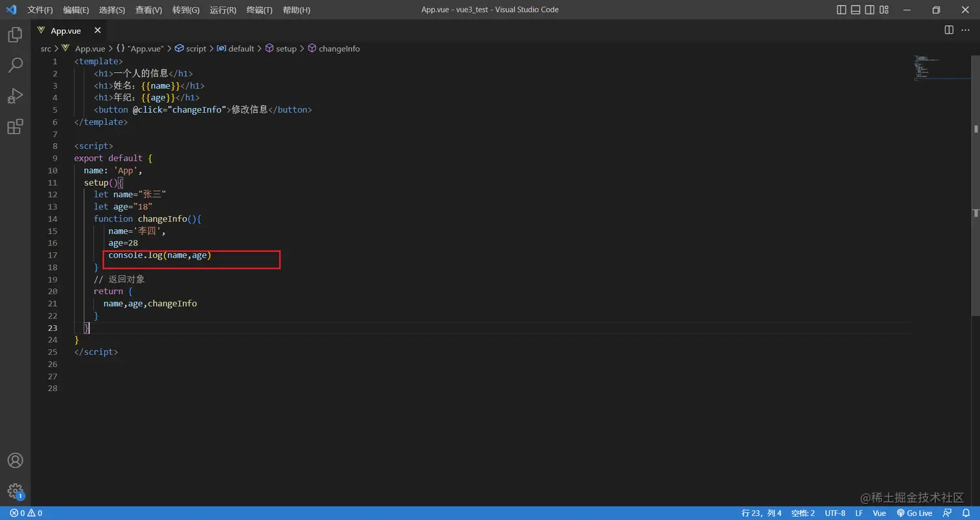980x520 pixels.
Task: Click console.log(name,age) code line
Action: [x=160, y=255]
